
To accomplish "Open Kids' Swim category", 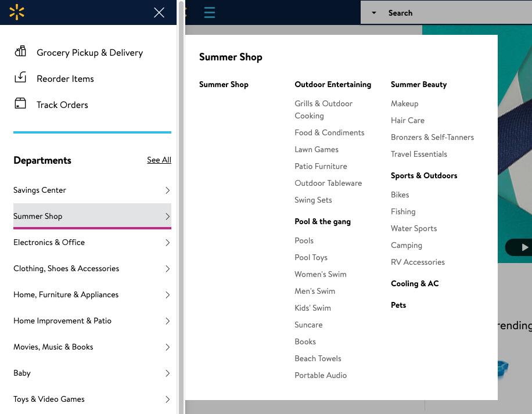I will 312,308.
